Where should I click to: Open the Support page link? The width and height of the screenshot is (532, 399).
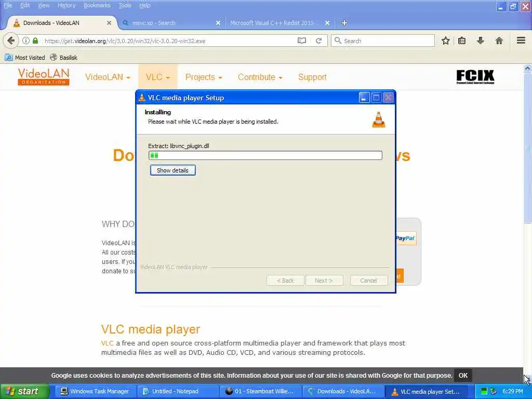tap(312, 77)
